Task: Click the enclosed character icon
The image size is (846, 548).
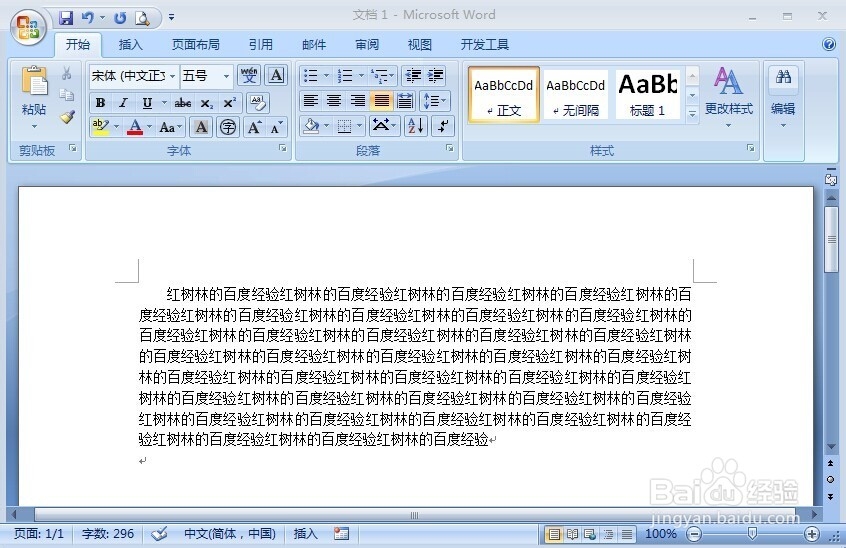Action: point(228,127)
